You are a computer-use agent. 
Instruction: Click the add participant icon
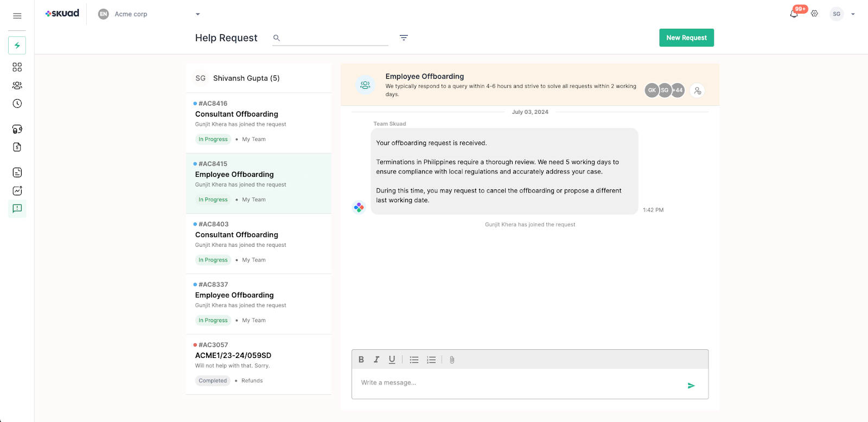point(698,91)
